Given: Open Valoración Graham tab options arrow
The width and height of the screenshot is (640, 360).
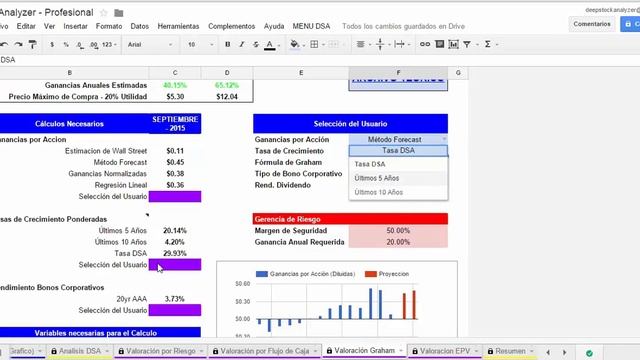Looking at the screenshot, I should [401, 351].
